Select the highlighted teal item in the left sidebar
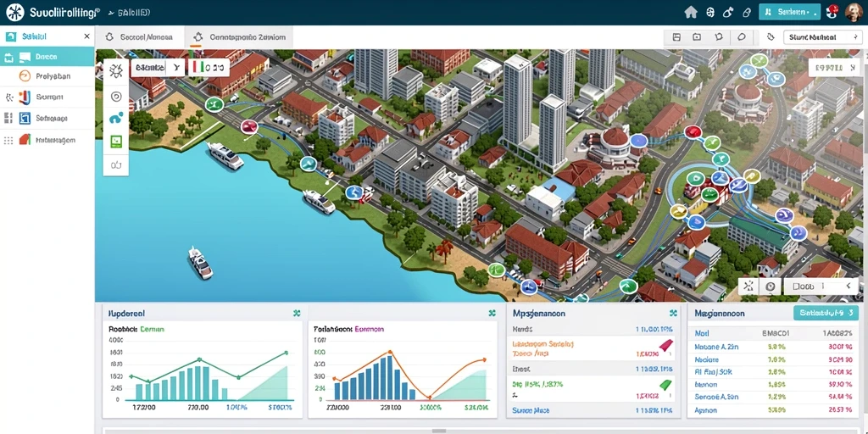 point(47,57)
